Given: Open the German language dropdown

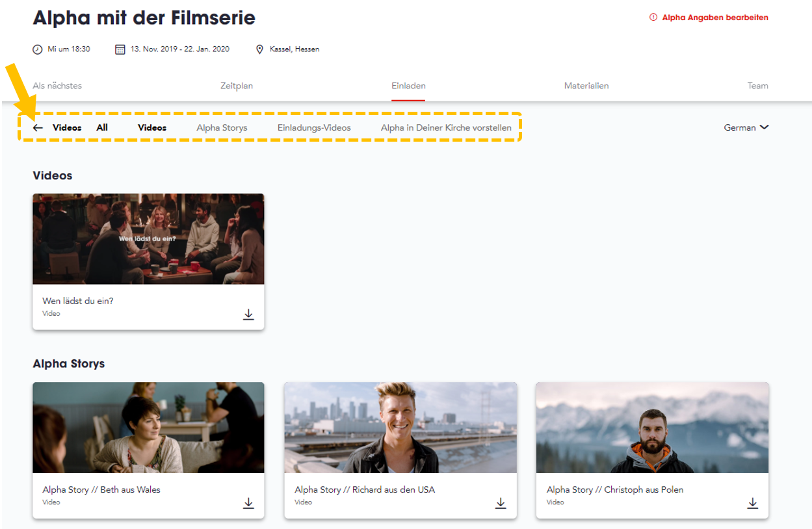Looking at the screenshot, I should [746, 127].
